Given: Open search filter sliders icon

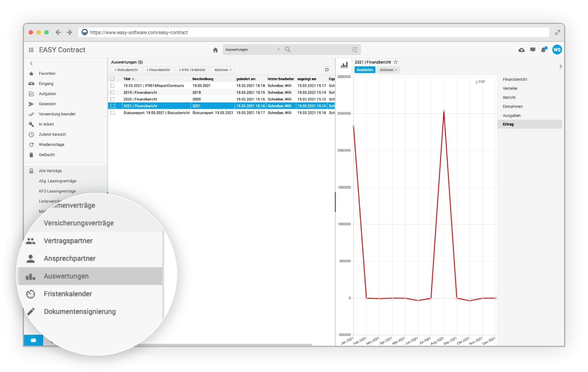Looking at the screenshot, I should 354,49.
